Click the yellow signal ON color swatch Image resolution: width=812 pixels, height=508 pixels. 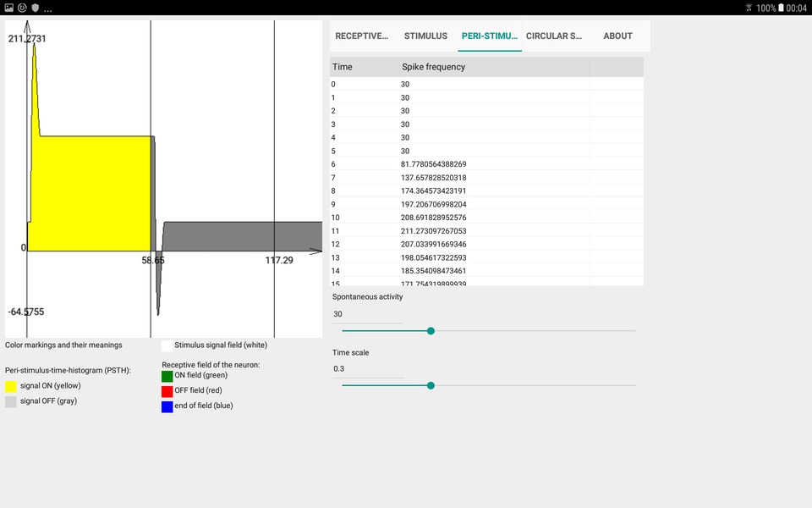pyautogui.click(x=11, y=386)
